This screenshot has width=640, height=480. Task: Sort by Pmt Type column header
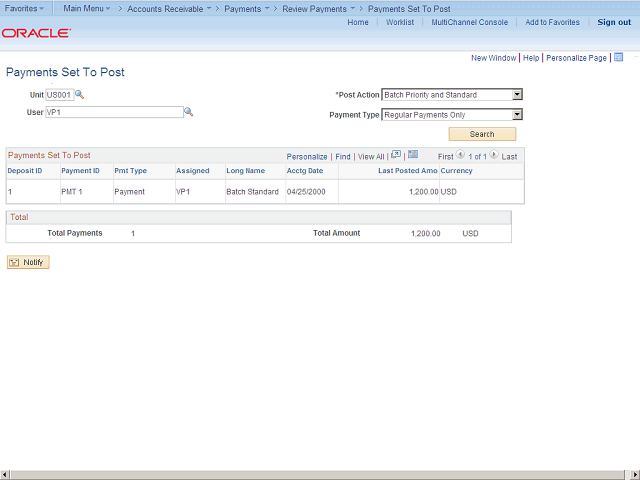pyautogui.click(x=131, y=171)
